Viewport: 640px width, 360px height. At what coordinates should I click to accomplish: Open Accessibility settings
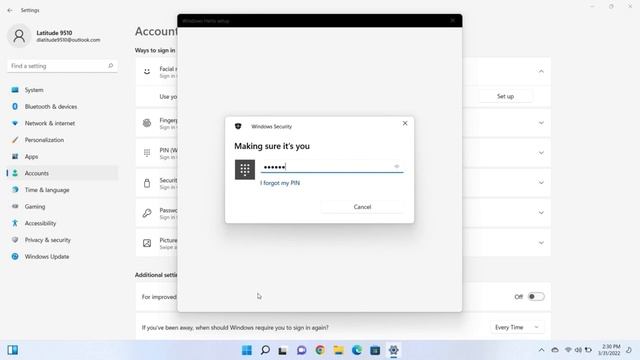click(x=62, y=223)
